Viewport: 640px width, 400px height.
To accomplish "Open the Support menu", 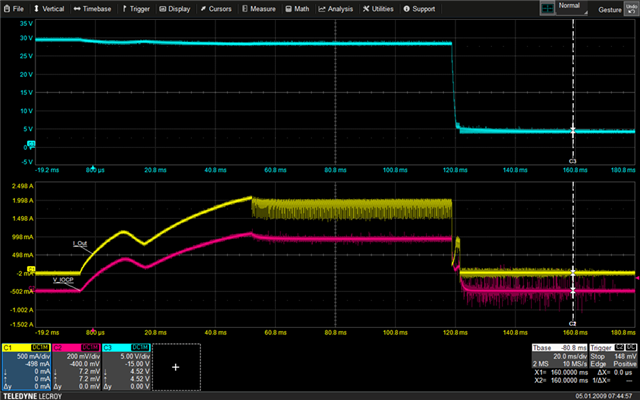I will (x=419, y=9).
